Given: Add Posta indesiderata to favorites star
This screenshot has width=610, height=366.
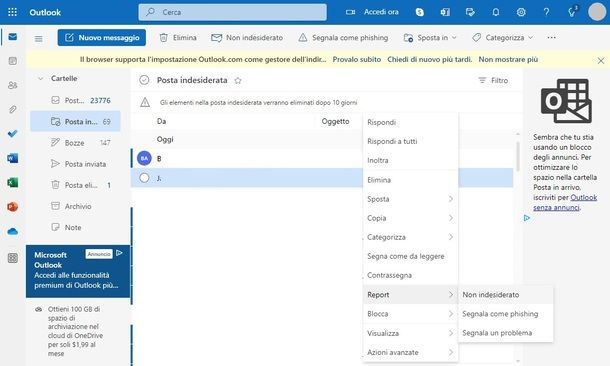Looking at the screenshot, I should point(238,81).
